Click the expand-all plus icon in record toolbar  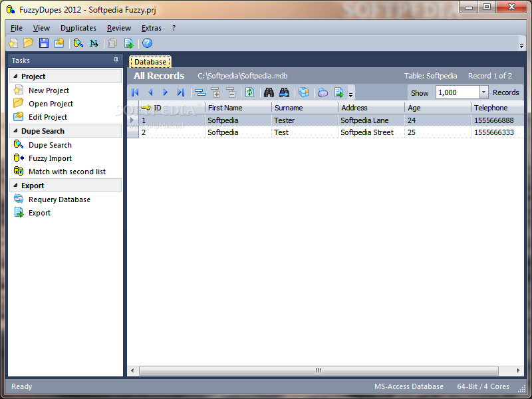(215, 92)
